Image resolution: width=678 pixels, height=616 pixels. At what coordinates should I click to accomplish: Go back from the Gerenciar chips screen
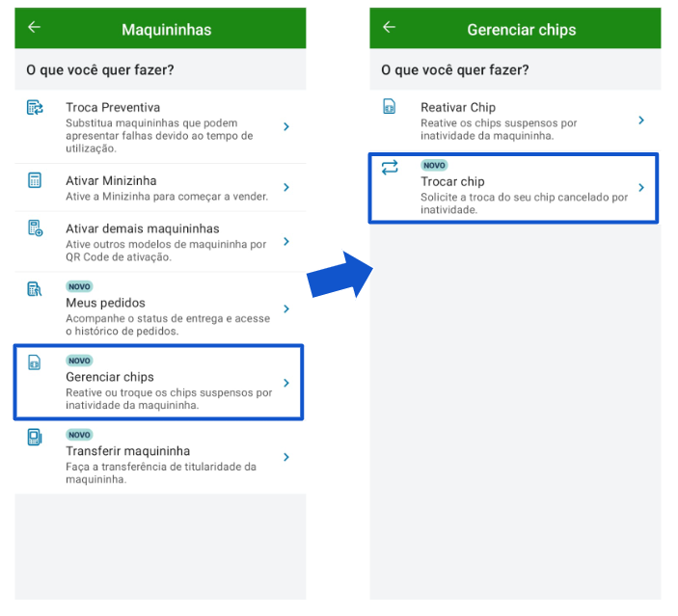click(x=390, y=27)
